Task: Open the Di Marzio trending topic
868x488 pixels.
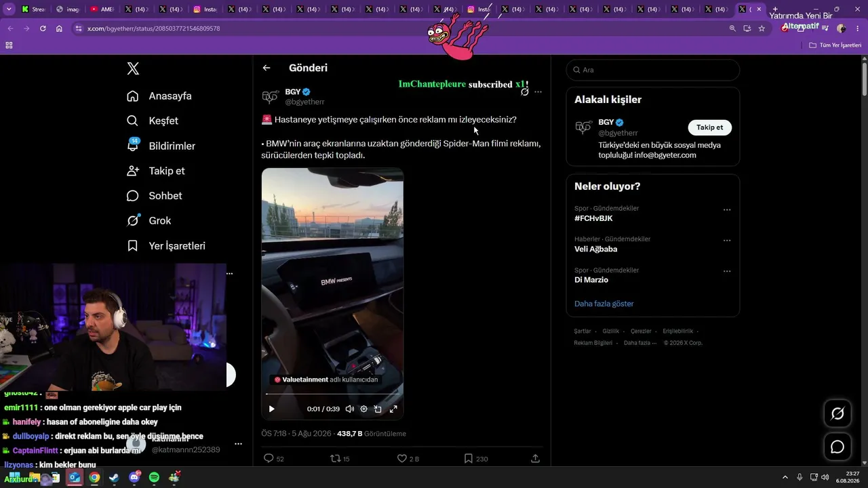Action: [591, 280]
